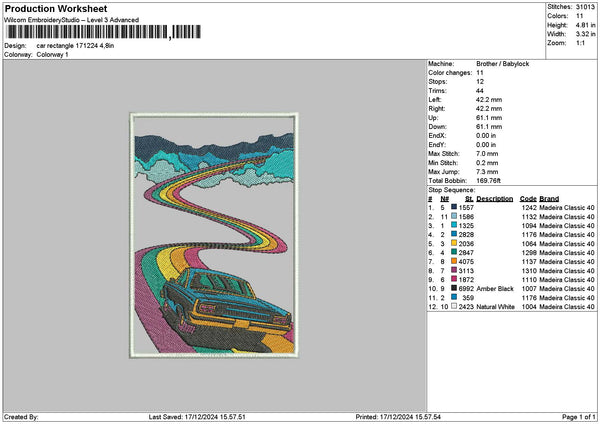Click the Stitches count value 31013

click(585, 7)
